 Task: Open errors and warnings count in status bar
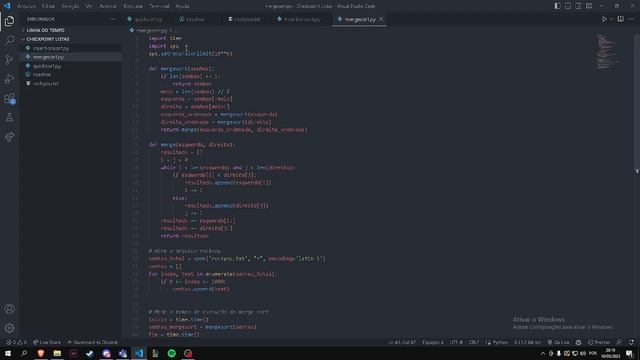tap(16, 342)
